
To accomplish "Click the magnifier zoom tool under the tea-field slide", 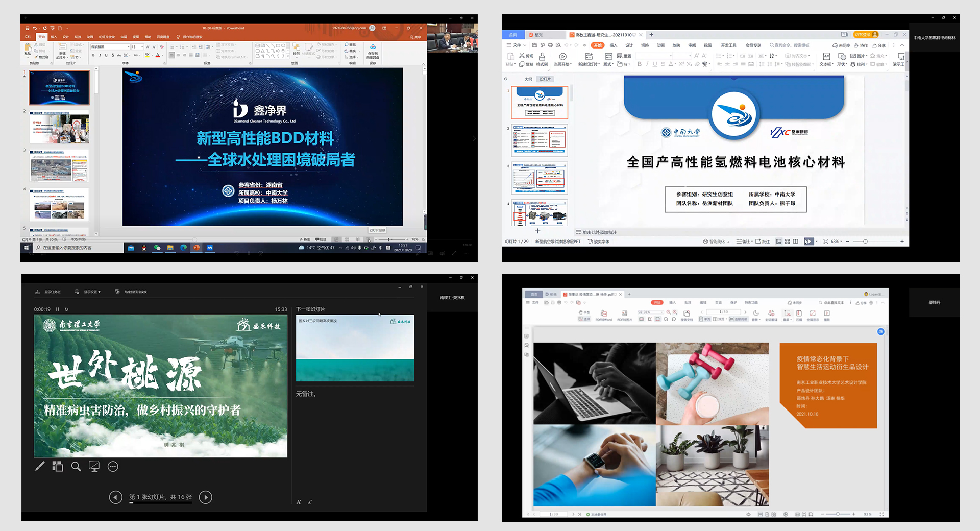I will [76, 467].
